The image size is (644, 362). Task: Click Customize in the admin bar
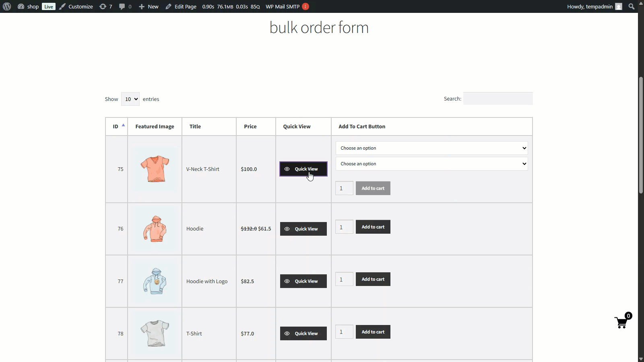coord(76,6)
